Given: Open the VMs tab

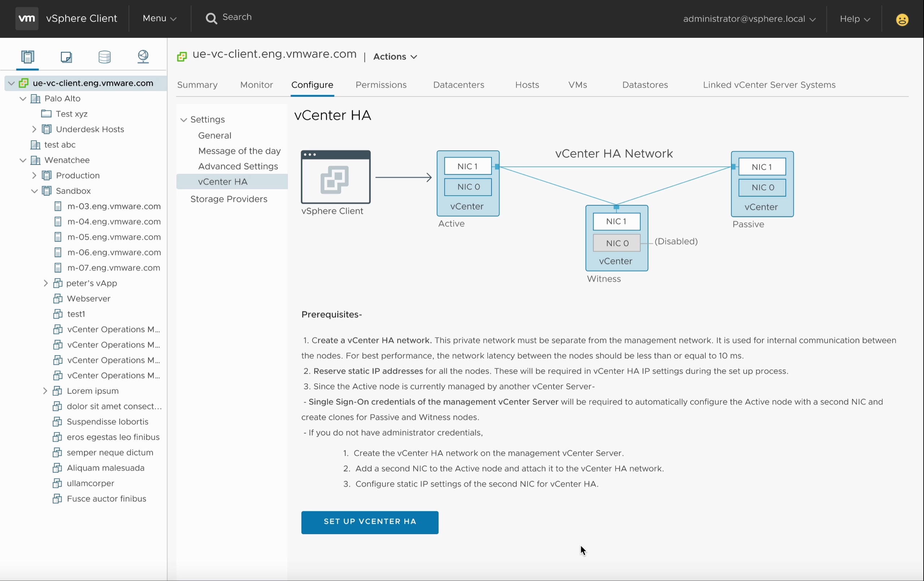Looking at the screenshot, I should 577,85.
